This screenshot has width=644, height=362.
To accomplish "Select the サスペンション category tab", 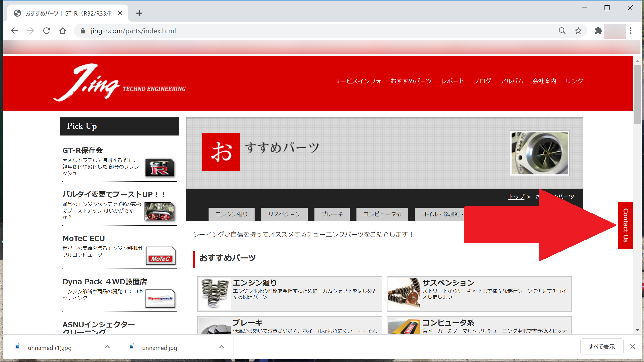I will click(284, 214).
